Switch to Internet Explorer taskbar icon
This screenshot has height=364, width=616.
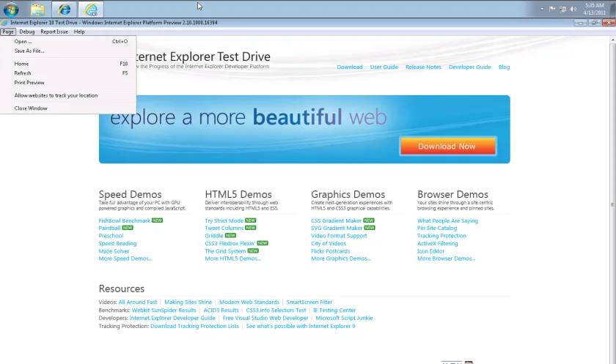[64, 9]
